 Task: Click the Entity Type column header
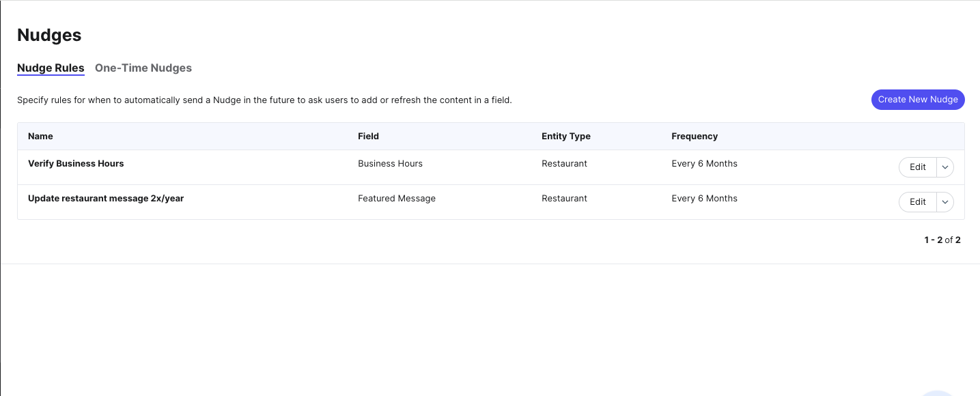565,137
